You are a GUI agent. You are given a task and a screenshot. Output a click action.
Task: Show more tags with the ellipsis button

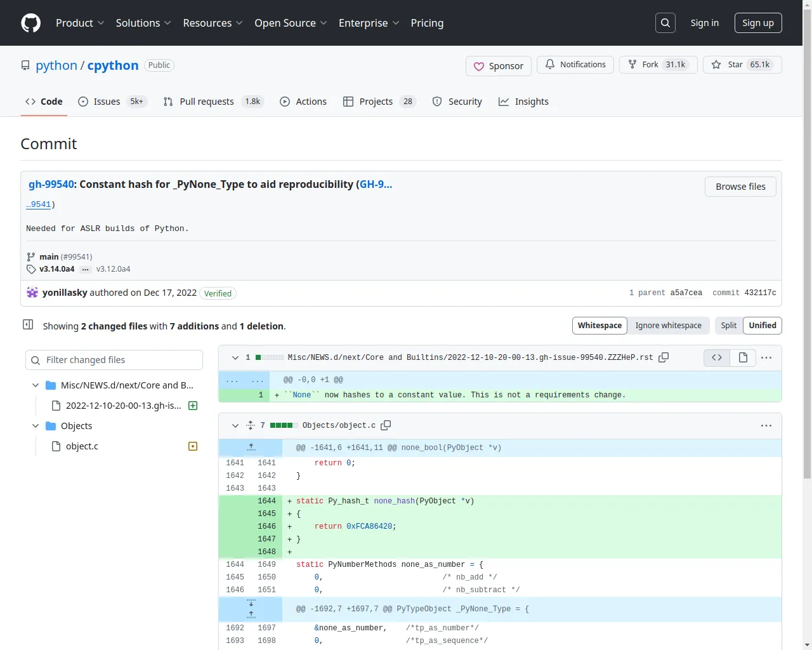[x=86, y=269]
